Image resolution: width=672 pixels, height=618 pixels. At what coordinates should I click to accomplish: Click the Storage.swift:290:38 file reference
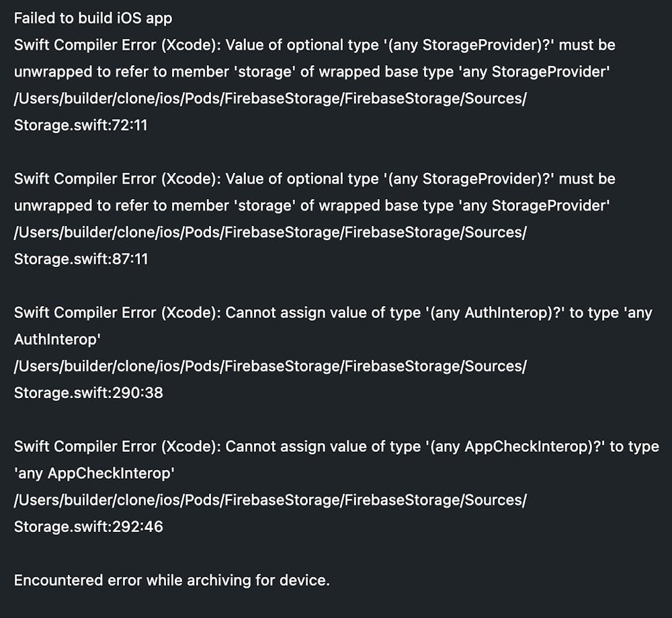(88, 393)
